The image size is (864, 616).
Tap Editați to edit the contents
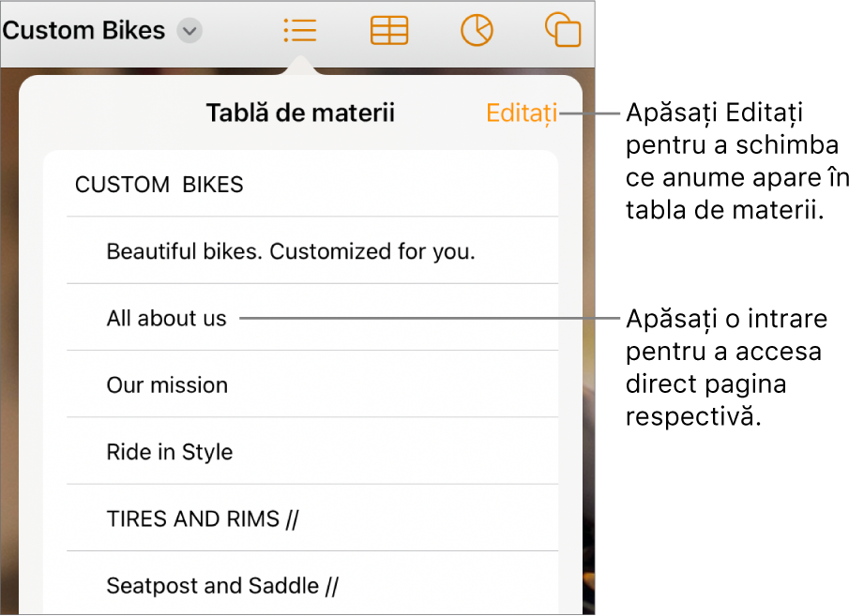coord(522,113)
